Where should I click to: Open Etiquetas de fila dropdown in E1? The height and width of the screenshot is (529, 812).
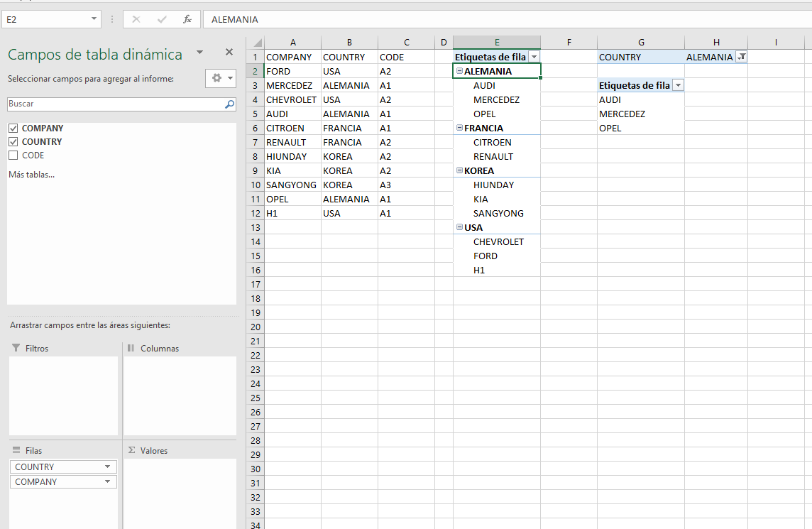[534, 57]
